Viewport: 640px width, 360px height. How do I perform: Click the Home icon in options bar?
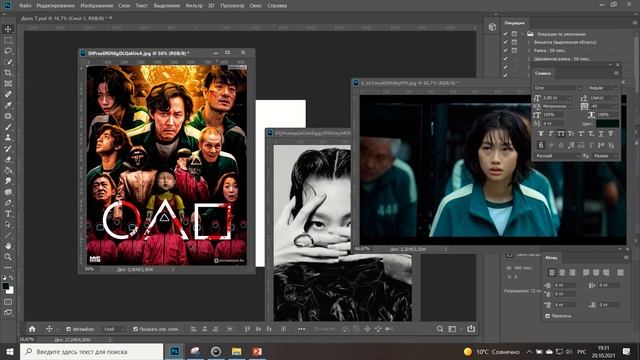(x=32, y=329)
